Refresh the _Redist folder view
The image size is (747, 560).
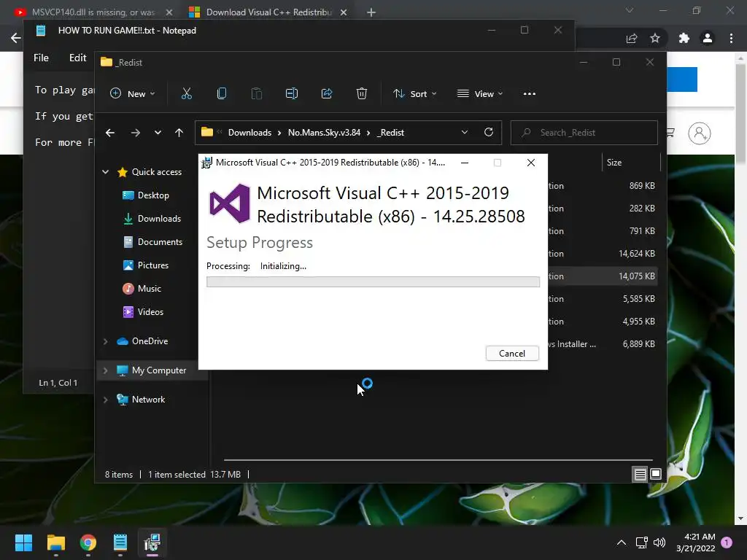[488, 132]
